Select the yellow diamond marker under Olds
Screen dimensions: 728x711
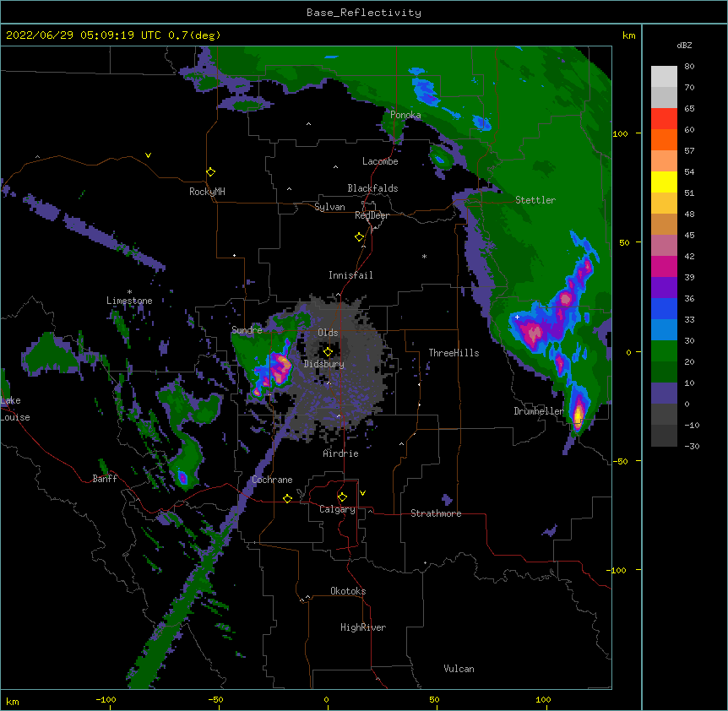(x=328, y=352)
